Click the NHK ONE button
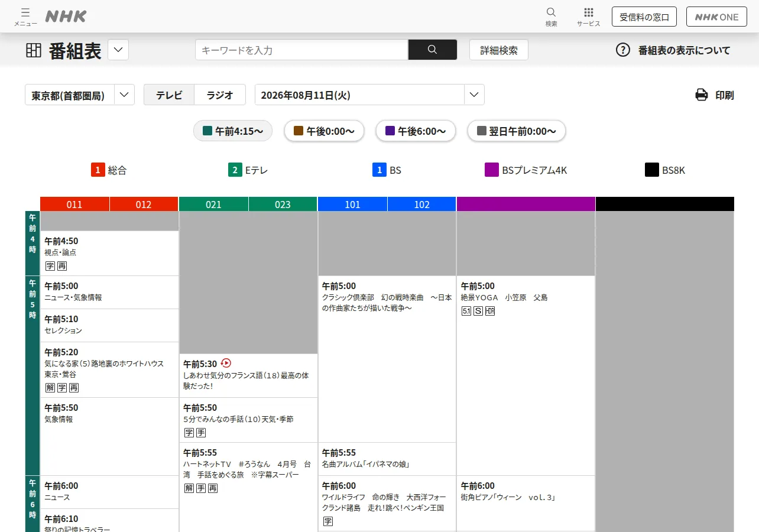The height and width of the screenshot is (532, 759). [x=716, y=17]
